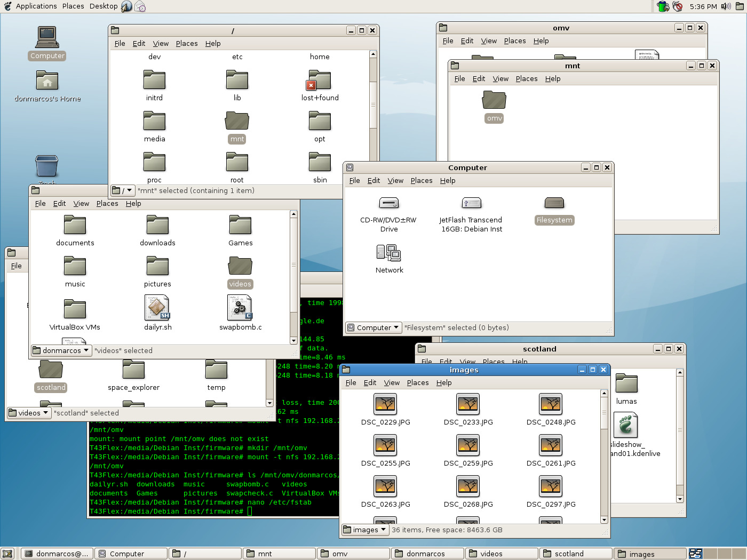Click the volume icon in the top panel
The width and height of the screenshot is (747, 560).
tap(726, 6)
